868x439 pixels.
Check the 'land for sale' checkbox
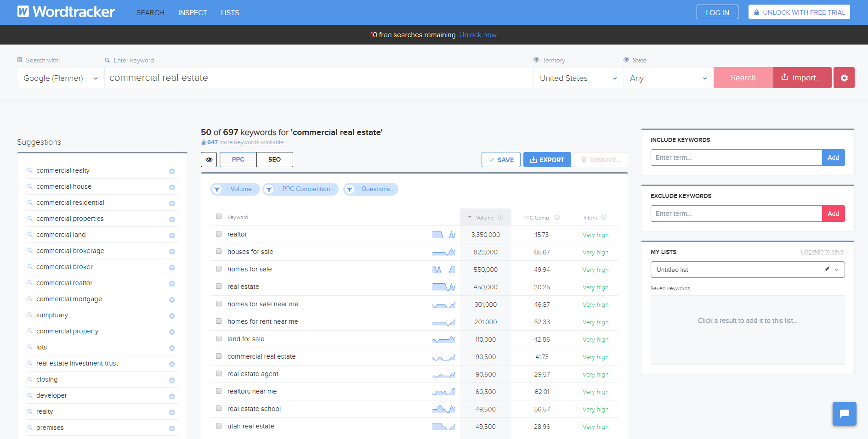pos(219,338)
